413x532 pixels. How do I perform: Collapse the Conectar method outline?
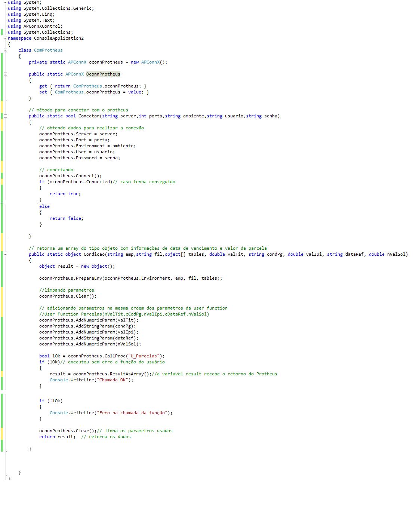[x=5, y=116]
